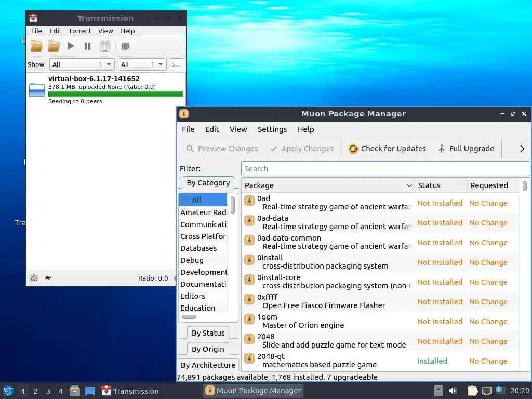This screenshot has height=399, width=532.
Task: Open Transmission options gear icon
Action: point(34,278)
